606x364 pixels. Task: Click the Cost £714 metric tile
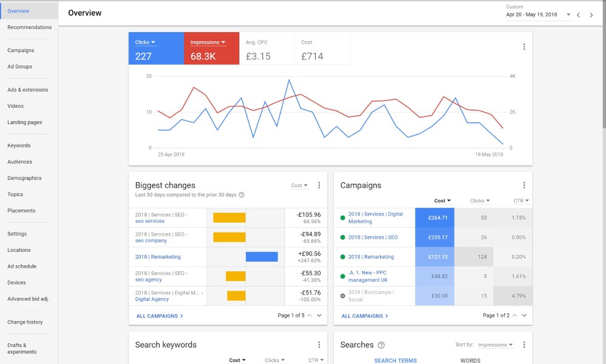(322, 48)
